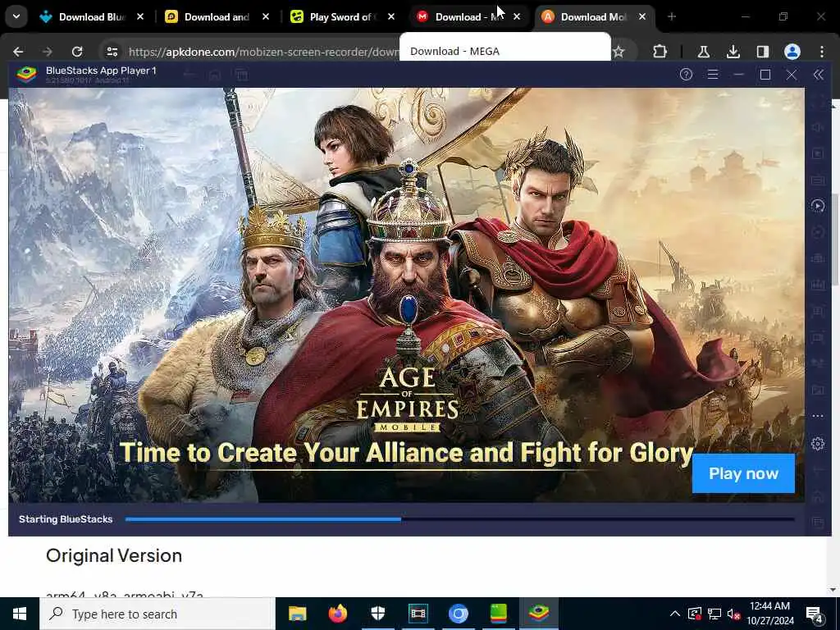Toggle Chrome side panel icon
Screen dimensions: 840x630
762,52
